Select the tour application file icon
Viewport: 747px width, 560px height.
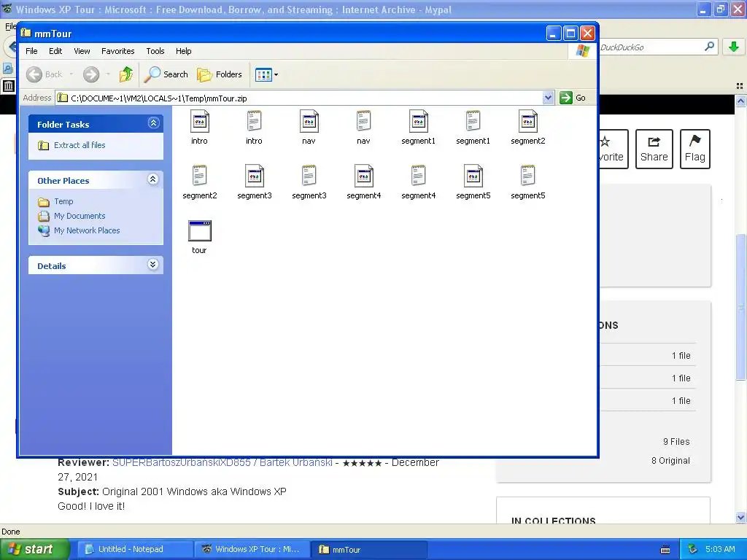click(x=200, y=231)
